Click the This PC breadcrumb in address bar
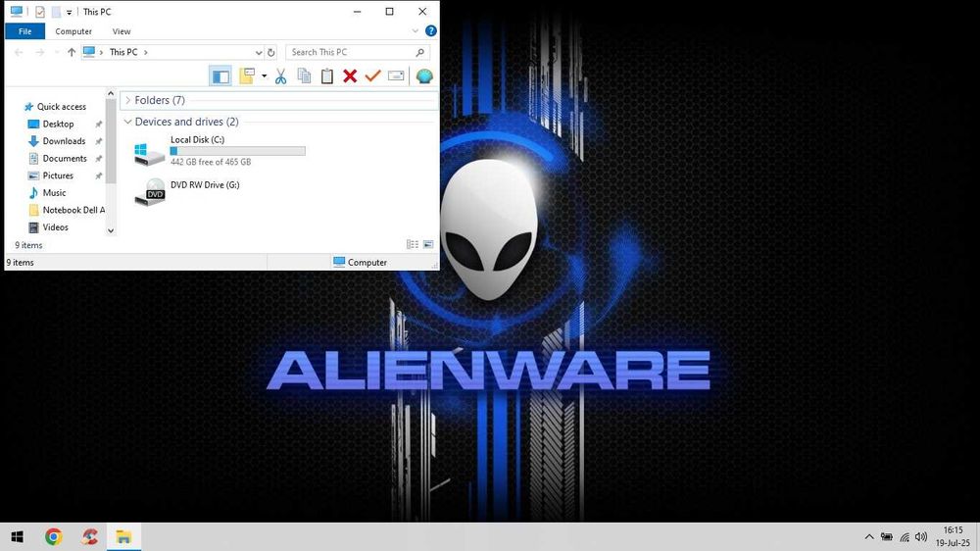 123,52
